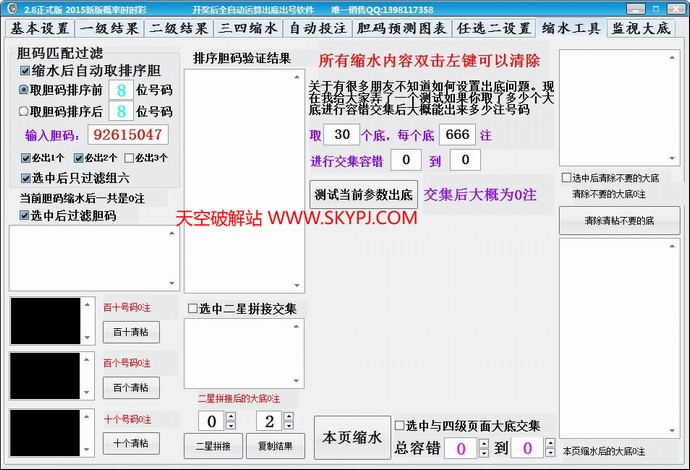Image resolution: width=690 pixels, height=470 pixels.
Task: Click the 百十清粘 paste button
Action: [x=130, y=332]
